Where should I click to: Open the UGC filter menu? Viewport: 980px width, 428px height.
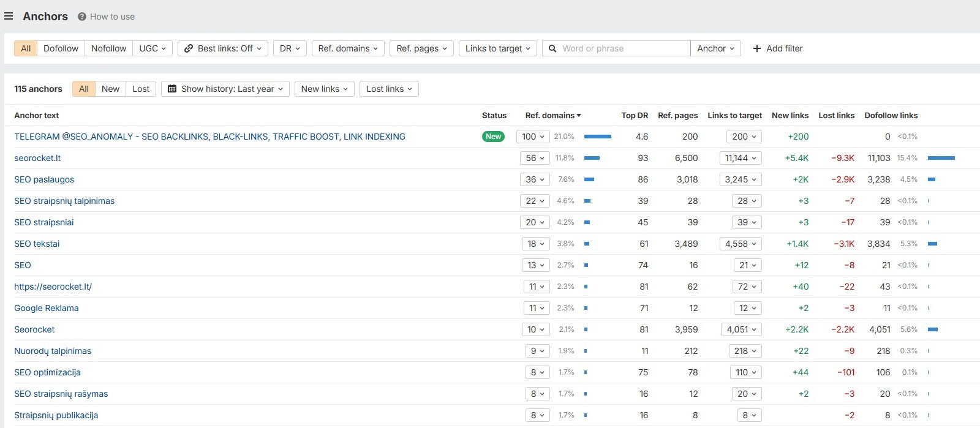click(x=153, y=48)
